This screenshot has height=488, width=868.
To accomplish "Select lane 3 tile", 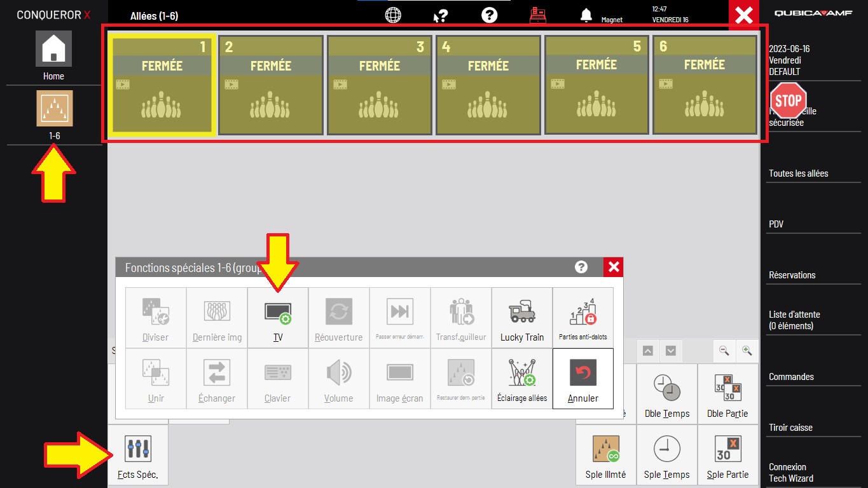I will point(380,85).
